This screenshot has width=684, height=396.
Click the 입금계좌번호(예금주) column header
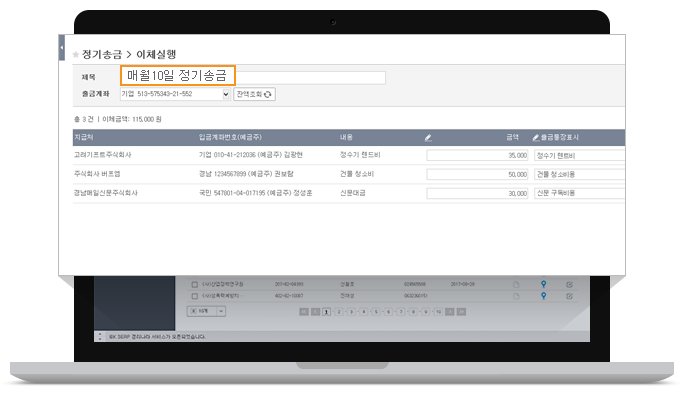[230, 137]
